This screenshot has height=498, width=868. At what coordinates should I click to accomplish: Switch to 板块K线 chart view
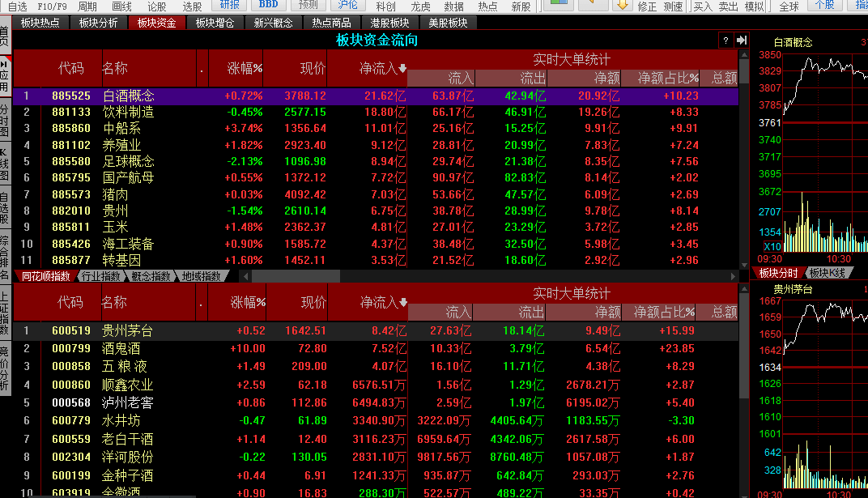[x=828, y=272]
